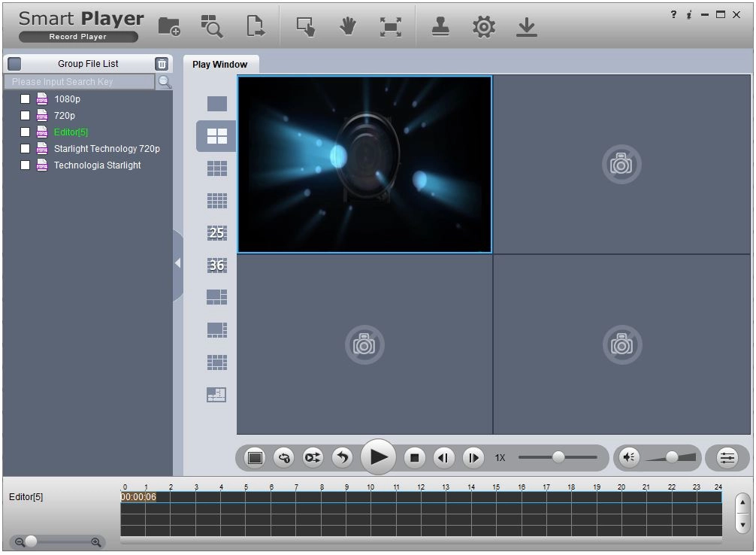The image size is (756, 555).
Task: Toggle the sync playback button
Action: pos(284,457)
